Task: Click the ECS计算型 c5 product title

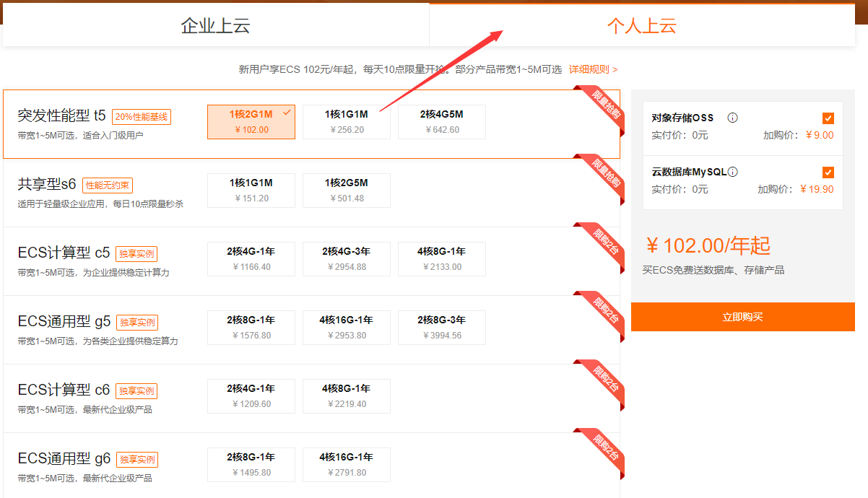Action: click(x=64, y=253)
